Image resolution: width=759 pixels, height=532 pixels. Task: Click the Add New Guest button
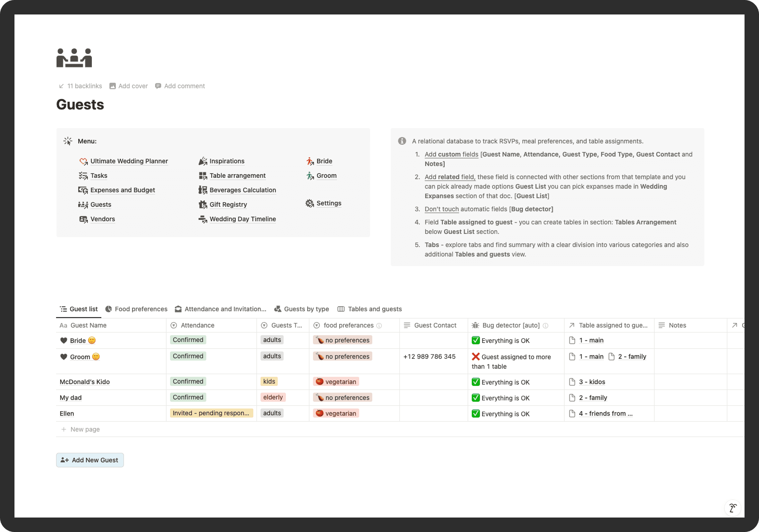[90, 460]
